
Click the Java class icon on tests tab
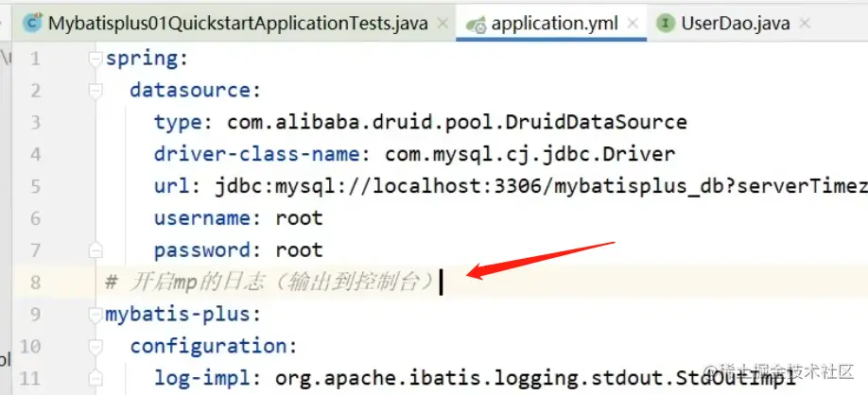coord(33,24)
